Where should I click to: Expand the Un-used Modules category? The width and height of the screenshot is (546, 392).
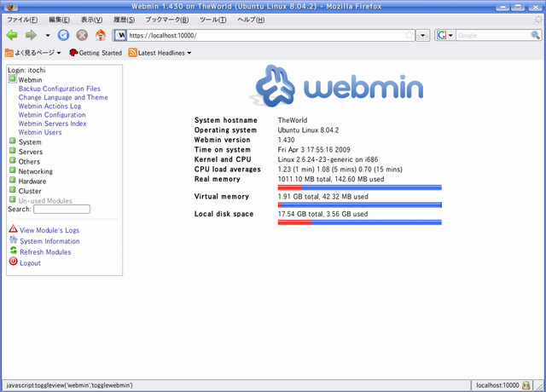tap(13, 199)
